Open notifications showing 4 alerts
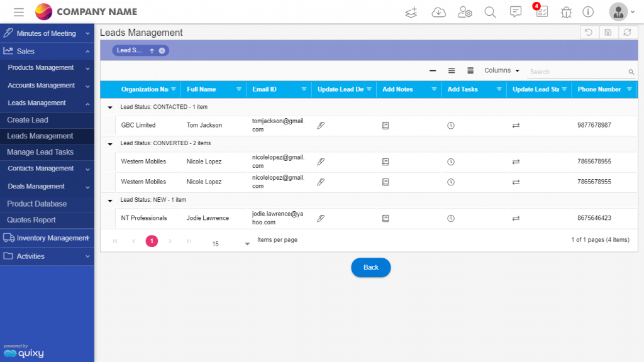Image resolution: width=644 pixels, height=362 pixels. [x=541, y=12]
